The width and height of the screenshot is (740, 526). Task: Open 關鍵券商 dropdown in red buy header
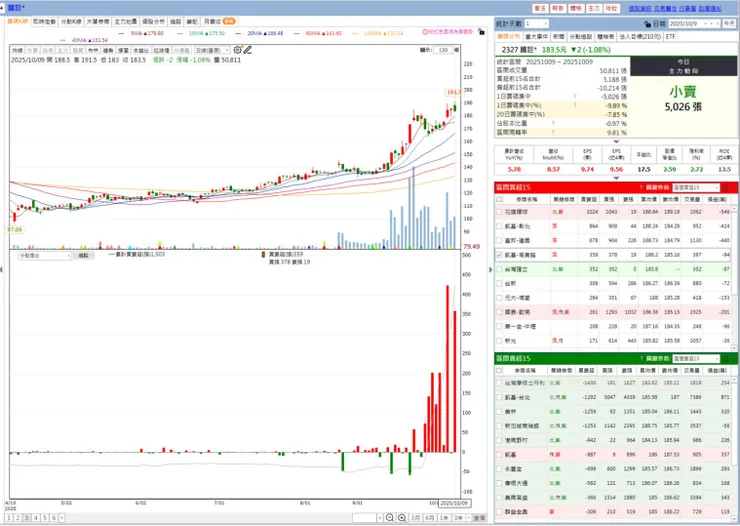pos(696,188)
